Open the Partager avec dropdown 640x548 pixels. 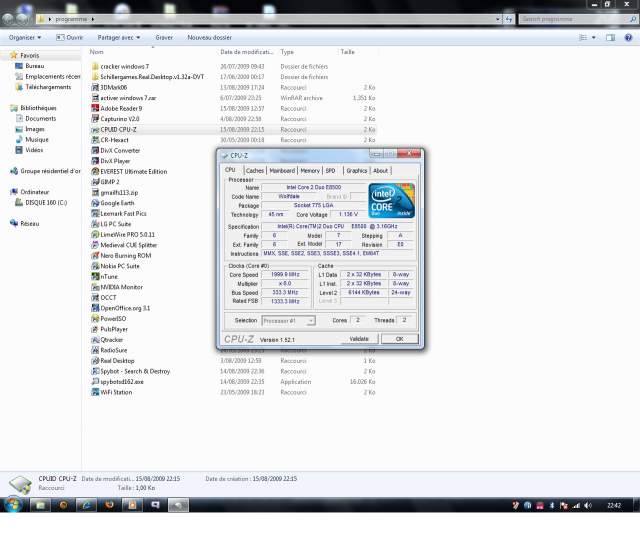click(120, 37)
